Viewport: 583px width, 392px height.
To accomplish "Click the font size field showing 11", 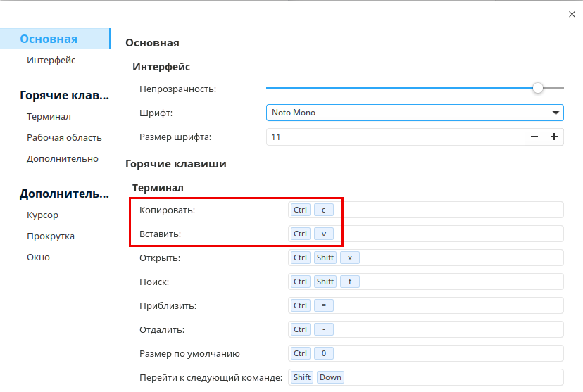I will point(396,137).
